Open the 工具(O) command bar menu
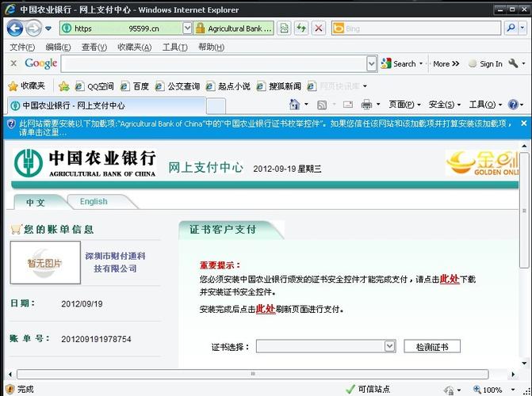 pos(485,105)
